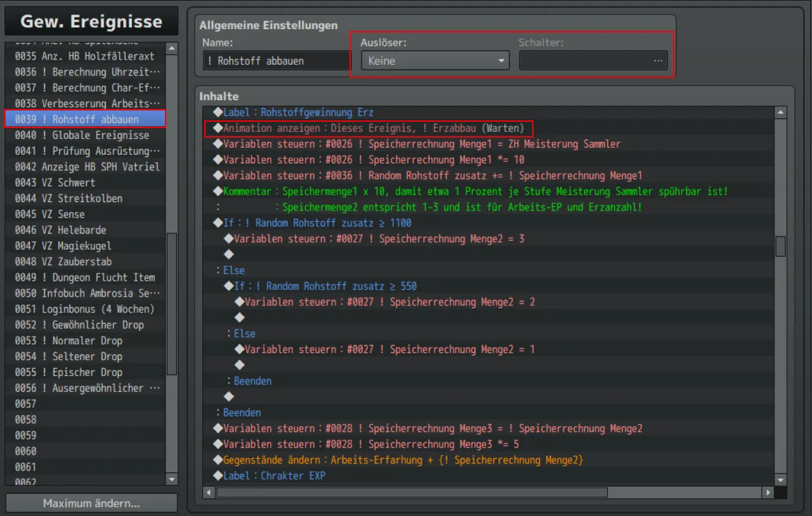Click event list scrollbar down arrow

tap(172, 480)
